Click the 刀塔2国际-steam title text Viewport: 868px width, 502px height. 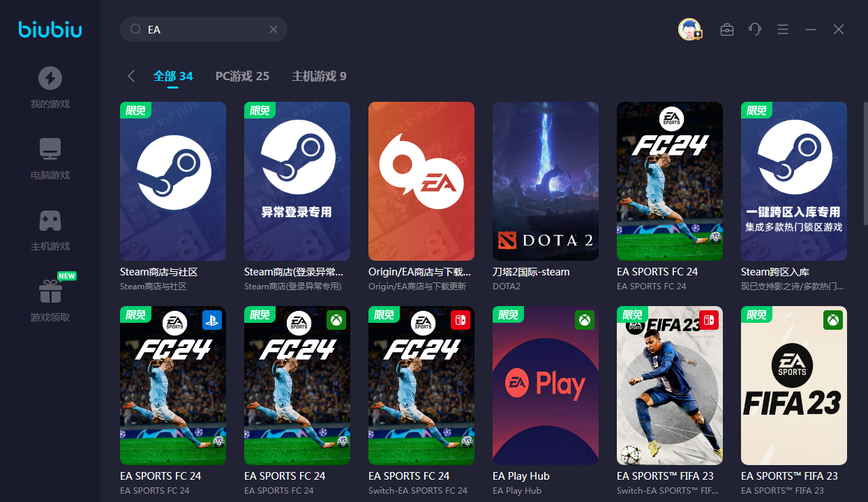pyautogui.click(x=530, y=272)
